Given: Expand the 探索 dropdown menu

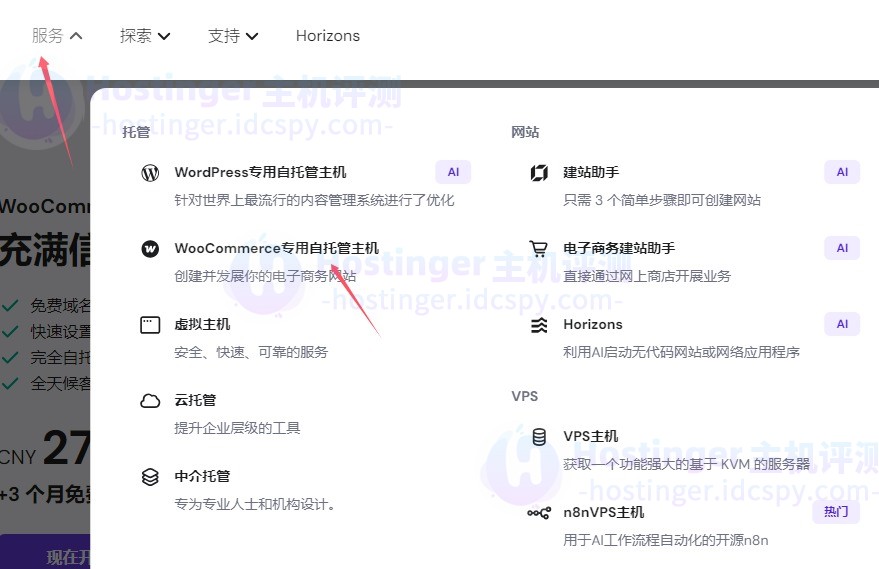Looking at the screenshot, I should coord(145,36).
